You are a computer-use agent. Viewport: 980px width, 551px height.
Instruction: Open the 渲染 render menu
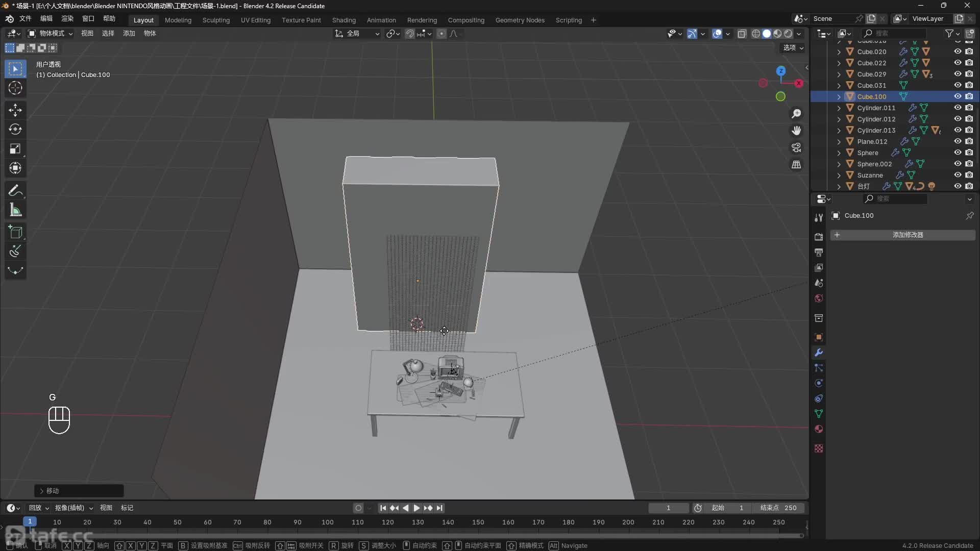pyautogui.click(x=67, y=18)
